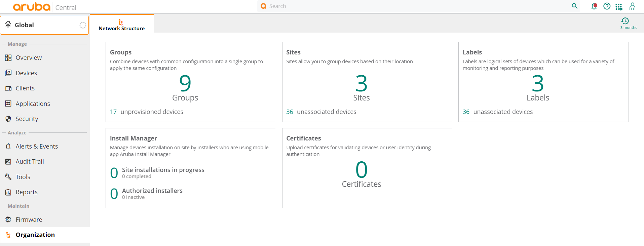The height and width of the screenshot is (246, 644).
Task: Go to Devices in the sidebar
Action: click(x=26, y=73)
